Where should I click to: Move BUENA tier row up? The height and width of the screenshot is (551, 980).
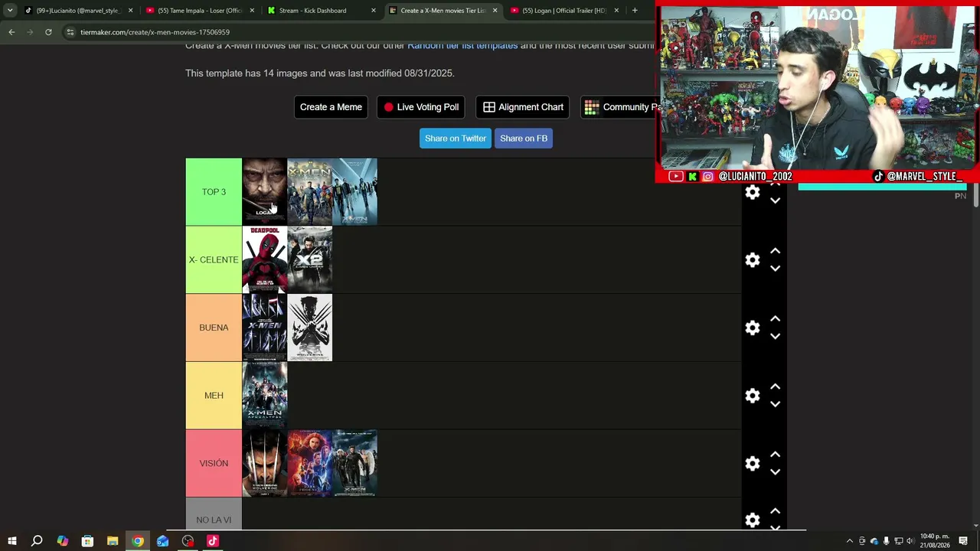(775, 319)
